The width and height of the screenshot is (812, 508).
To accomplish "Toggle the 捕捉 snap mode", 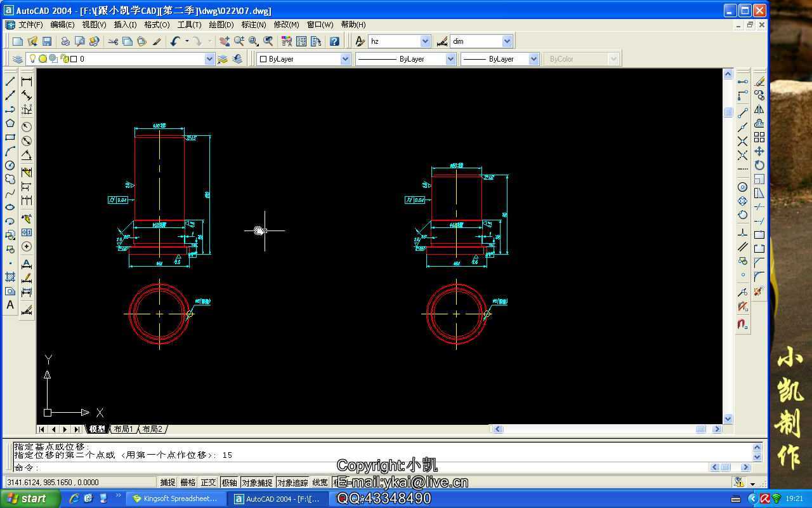I will pos(167,483).
